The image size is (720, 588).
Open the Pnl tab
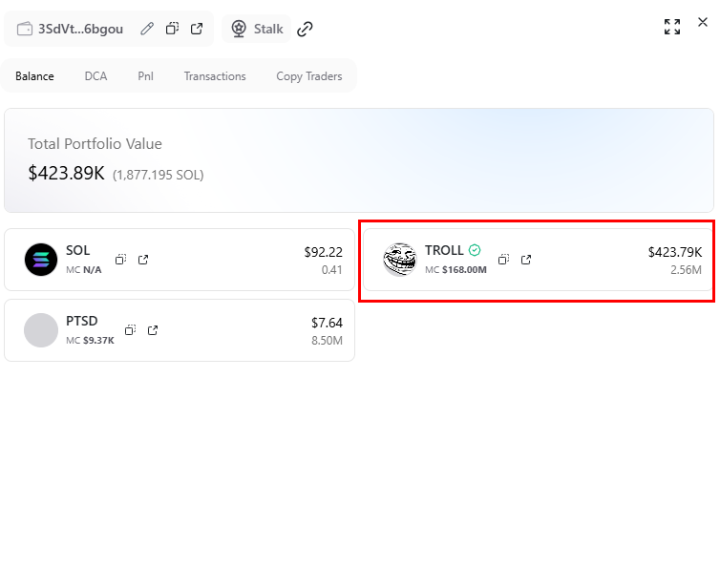[145, 76]
